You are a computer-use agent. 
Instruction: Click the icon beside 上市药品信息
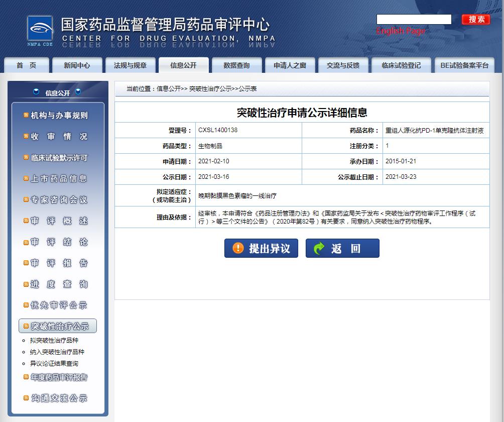point(26,179)
